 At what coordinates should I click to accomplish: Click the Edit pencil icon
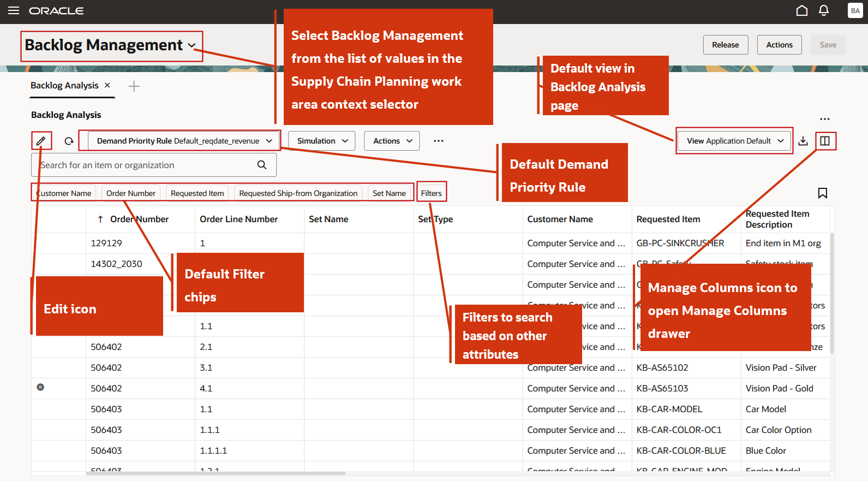click(x=41, y=141)
